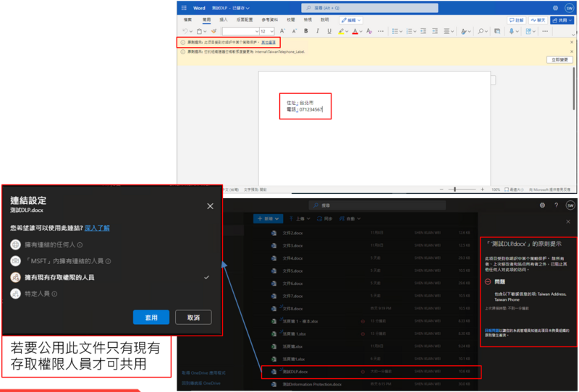Click the Comments button in Word
The image size is (579, 392).
[x=517, y=20]
